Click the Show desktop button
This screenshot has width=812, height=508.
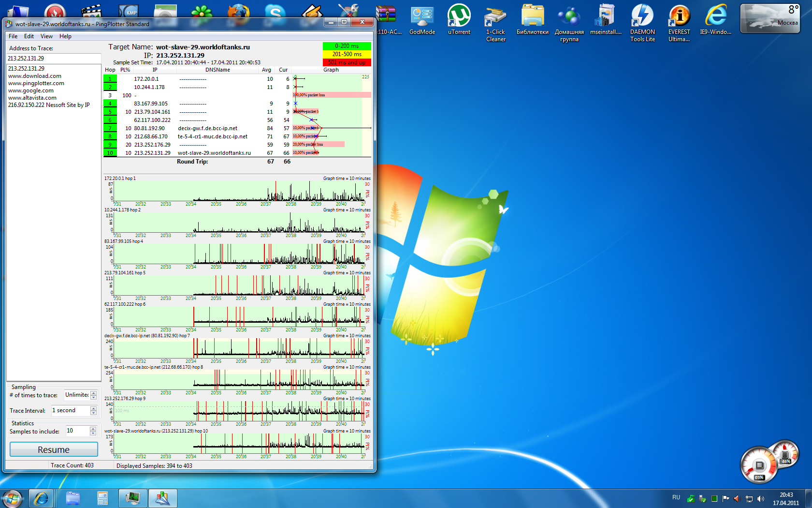pyautogui.click(x=809, y=498)
